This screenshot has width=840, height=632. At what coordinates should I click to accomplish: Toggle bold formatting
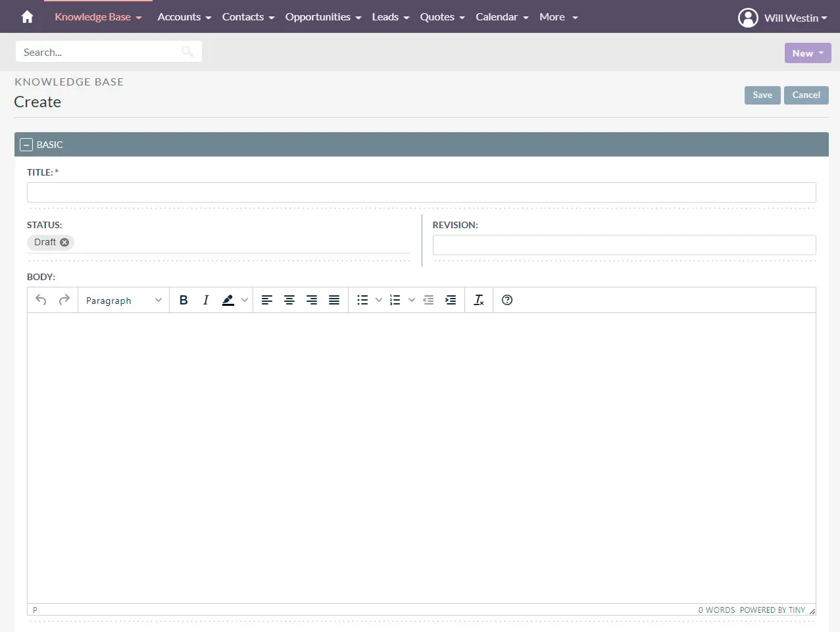pos(184,300)
